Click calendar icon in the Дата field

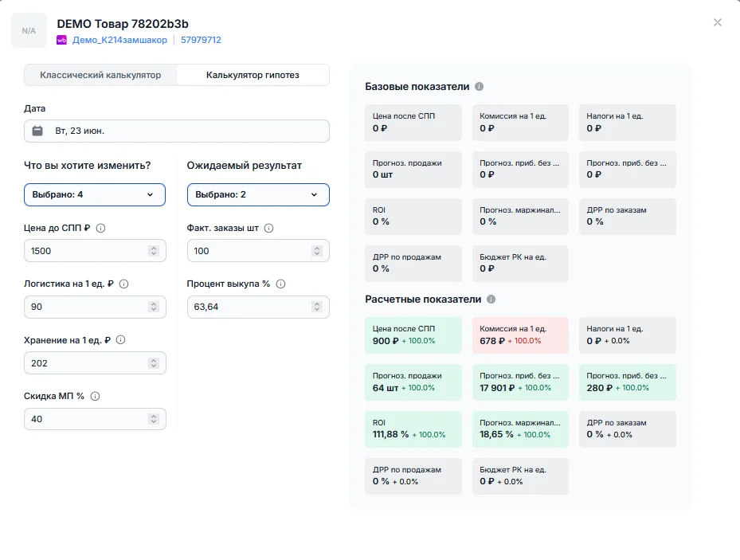tap(37, 131)
